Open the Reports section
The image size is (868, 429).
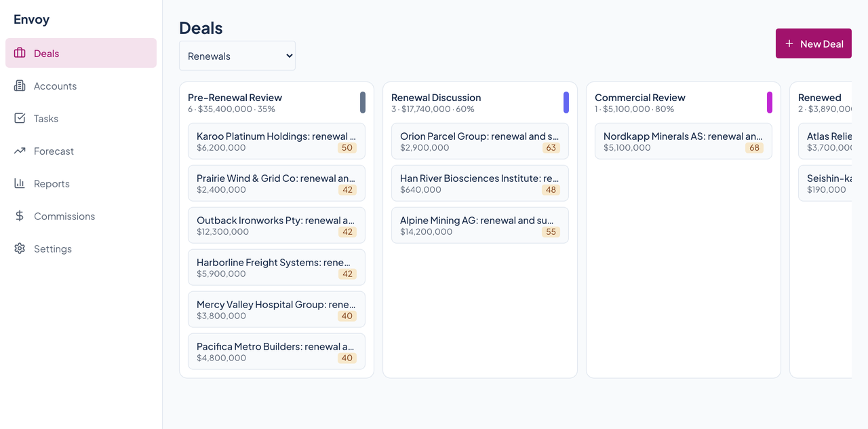pos(81,183)
